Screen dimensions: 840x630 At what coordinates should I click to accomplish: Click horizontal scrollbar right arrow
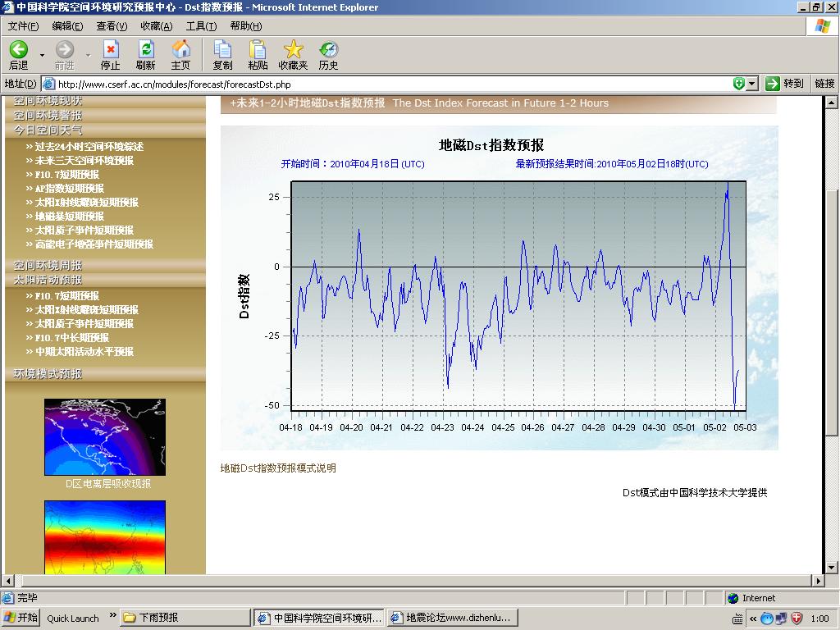click(818, 580)
